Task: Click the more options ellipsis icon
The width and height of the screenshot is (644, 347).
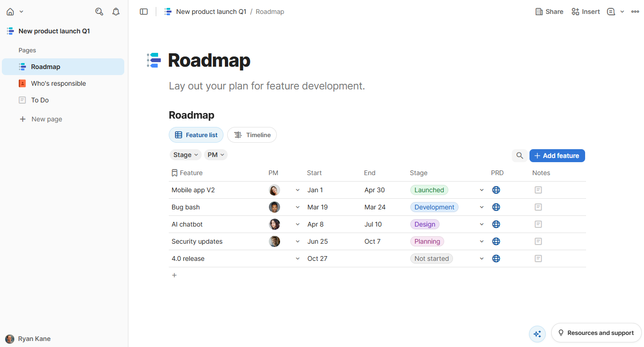Action: click(x=635, y=11)
